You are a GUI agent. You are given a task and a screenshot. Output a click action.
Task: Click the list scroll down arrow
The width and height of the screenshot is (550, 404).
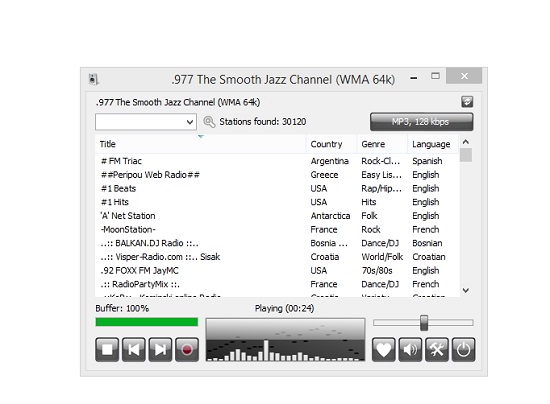pyautogui.click(x=466, y=290)
